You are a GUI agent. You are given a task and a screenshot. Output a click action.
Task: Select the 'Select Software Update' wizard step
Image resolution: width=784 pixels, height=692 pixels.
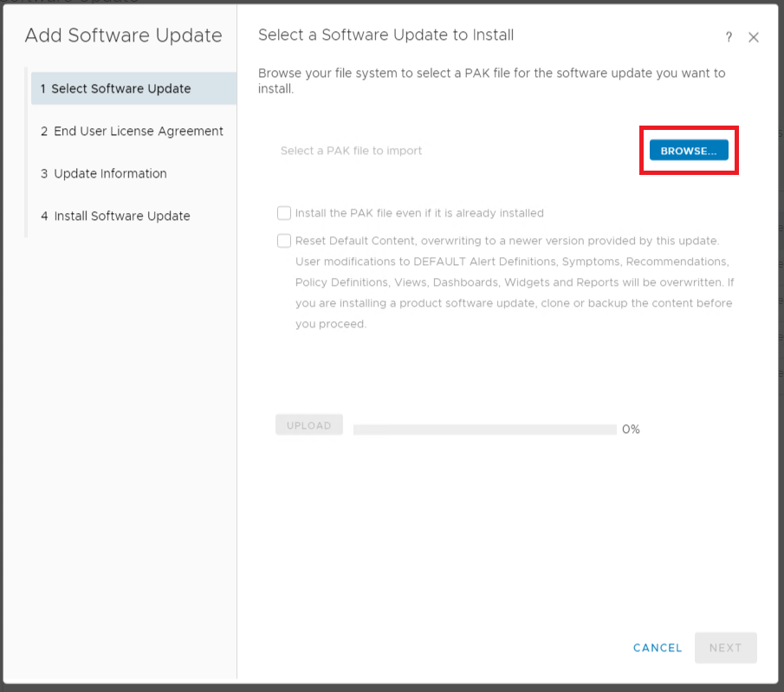point(121,88)
